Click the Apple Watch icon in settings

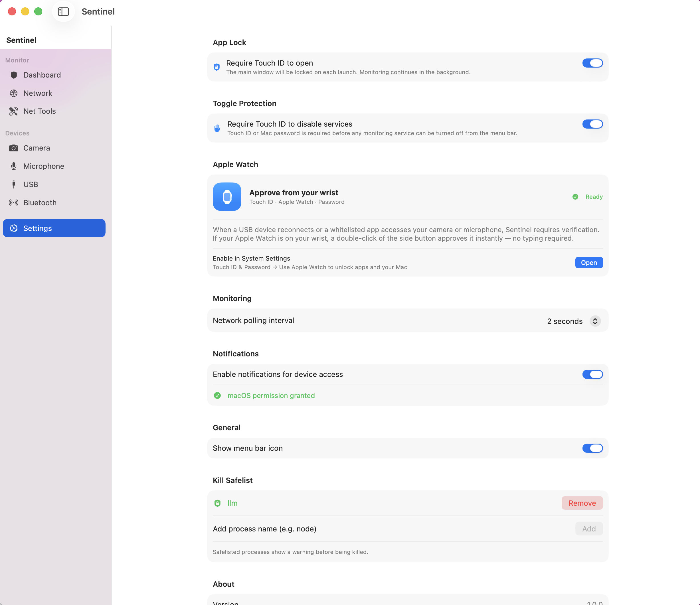227,196
